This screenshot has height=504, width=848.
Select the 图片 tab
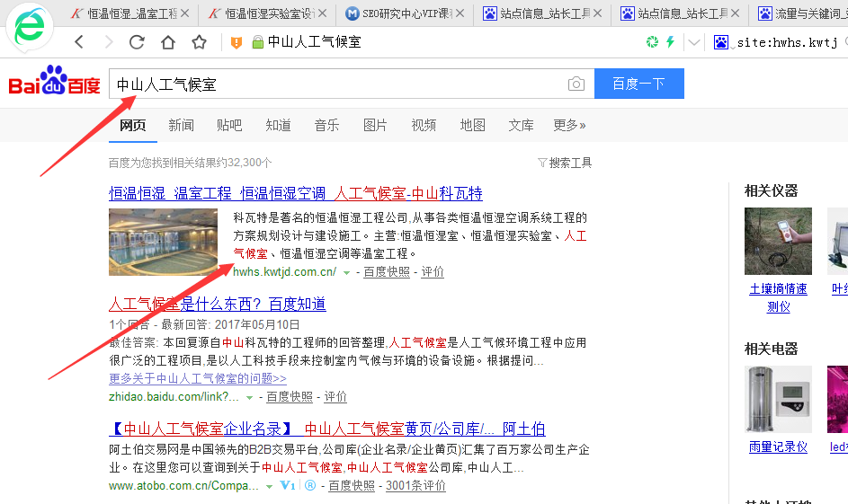pyautogui.click(x=375, y=125)
